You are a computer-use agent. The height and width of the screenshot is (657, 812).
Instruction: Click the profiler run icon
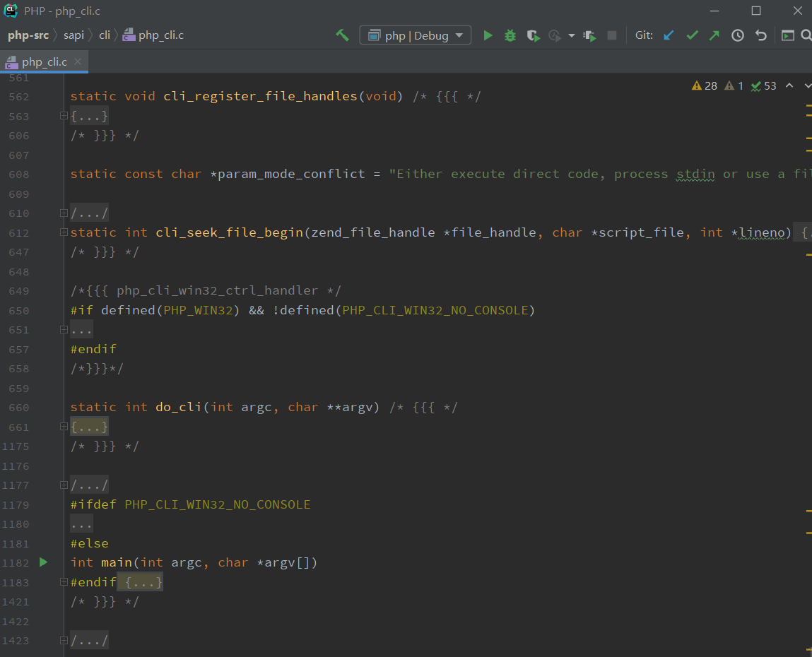pos(555,35)
